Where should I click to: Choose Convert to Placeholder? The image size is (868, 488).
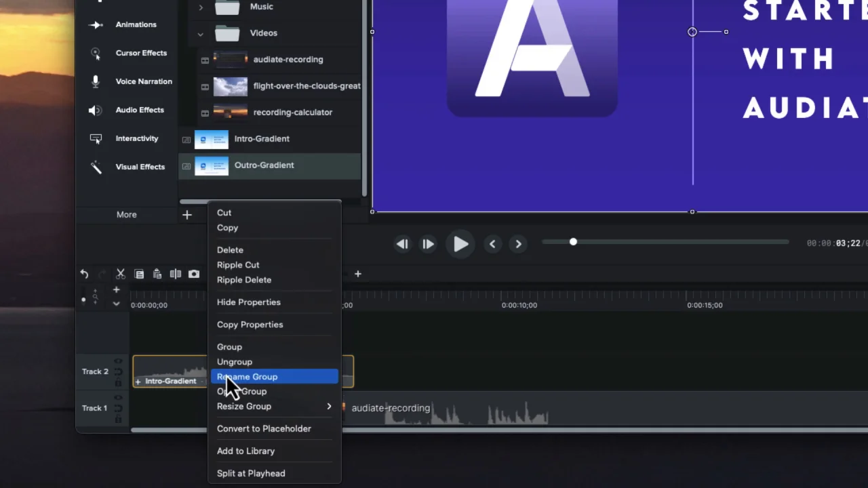pos(264,429)
